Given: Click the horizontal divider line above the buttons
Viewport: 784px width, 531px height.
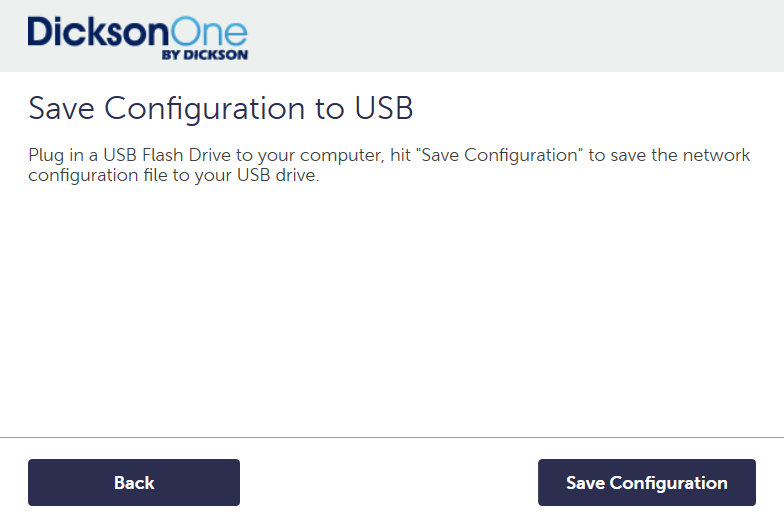Looking at the screenshot, I should (x=392, y=437).
